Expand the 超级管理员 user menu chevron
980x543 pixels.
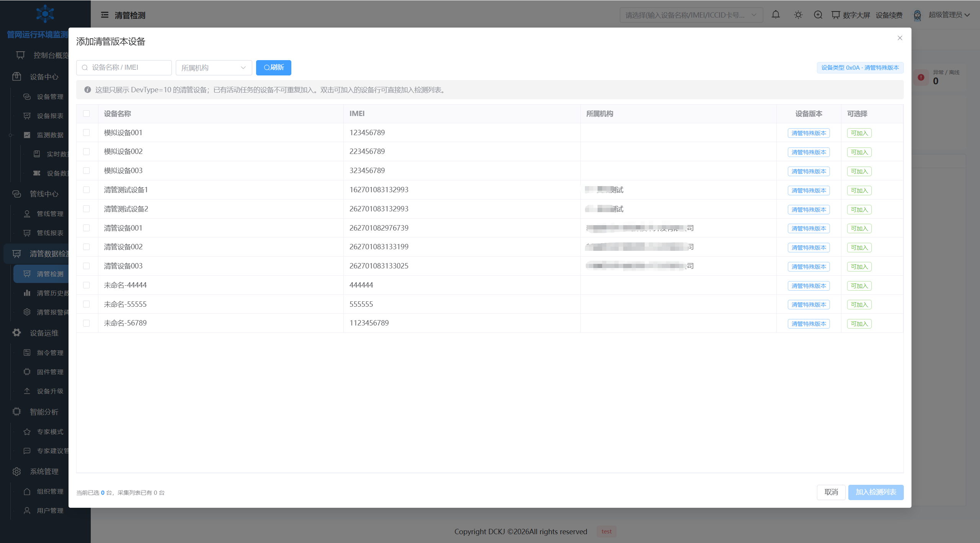967,15
